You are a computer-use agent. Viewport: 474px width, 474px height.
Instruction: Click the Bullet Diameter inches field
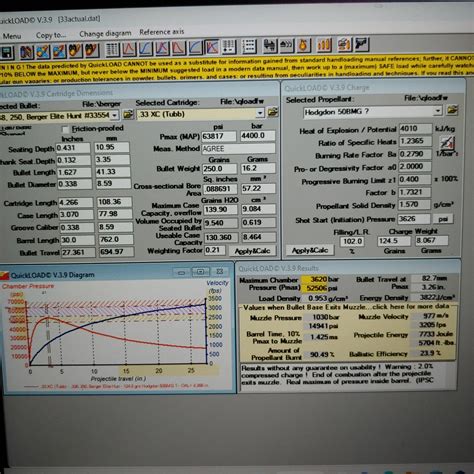pyautogui.click(x=74, y=184)
